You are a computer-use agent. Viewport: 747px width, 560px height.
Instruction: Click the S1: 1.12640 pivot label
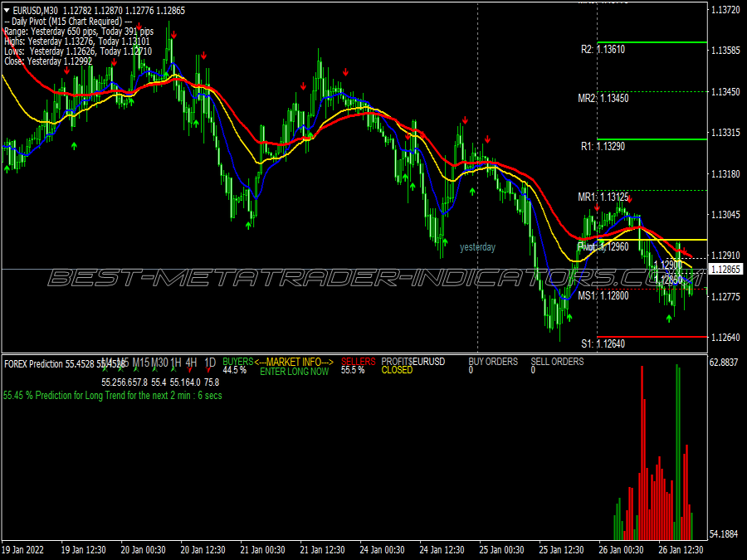603,343
